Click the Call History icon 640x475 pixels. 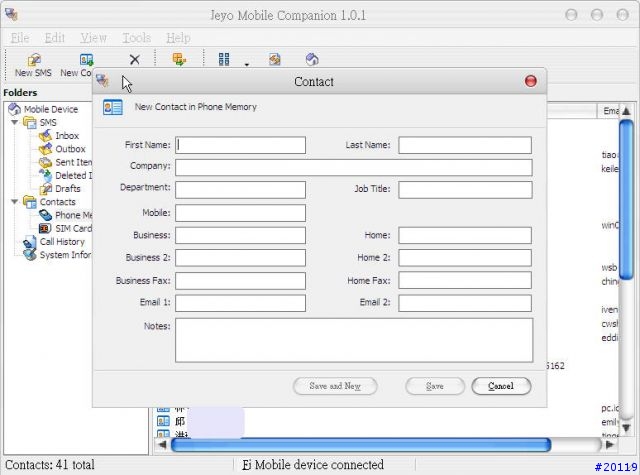click(x=29, y=242)
